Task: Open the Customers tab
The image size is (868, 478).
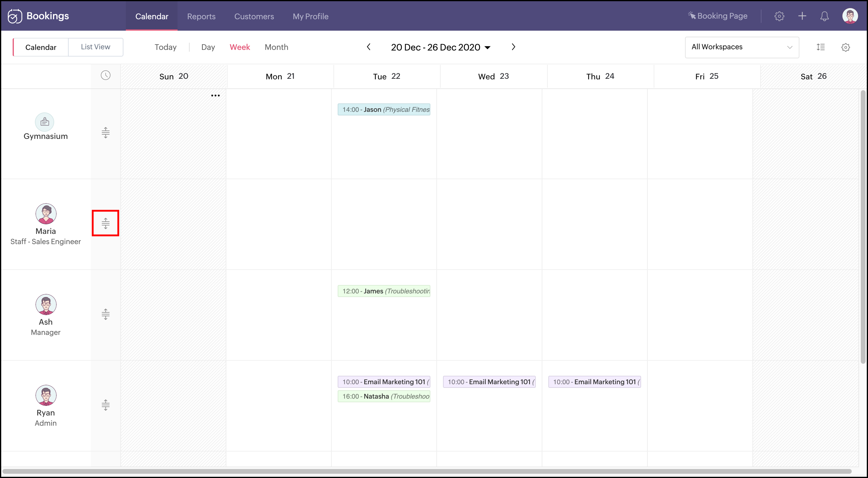Action: (254, 16)
